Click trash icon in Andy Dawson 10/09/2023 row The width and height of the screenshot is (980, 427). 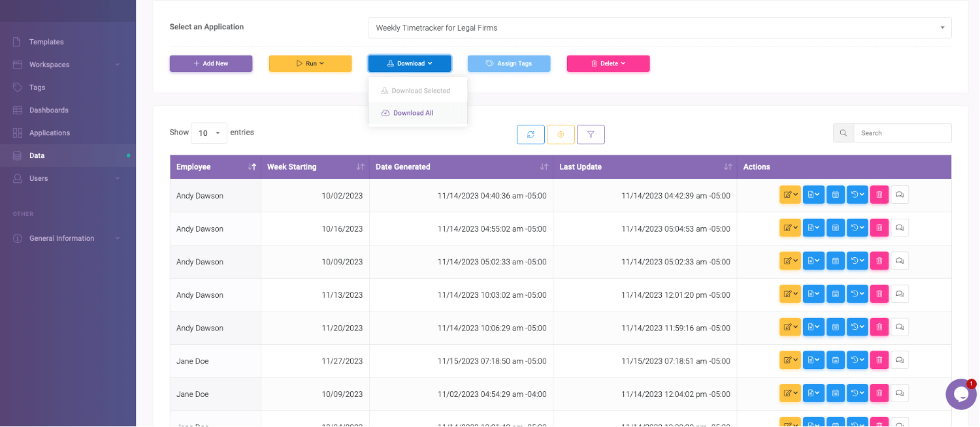[879, 261]
